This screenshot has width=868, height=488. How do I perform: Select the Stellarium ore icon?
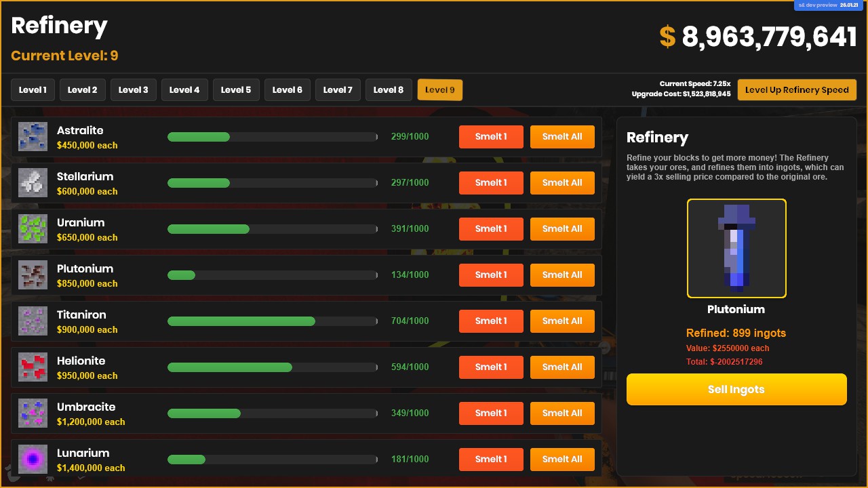pyautogui.click(x=33, y=183)
